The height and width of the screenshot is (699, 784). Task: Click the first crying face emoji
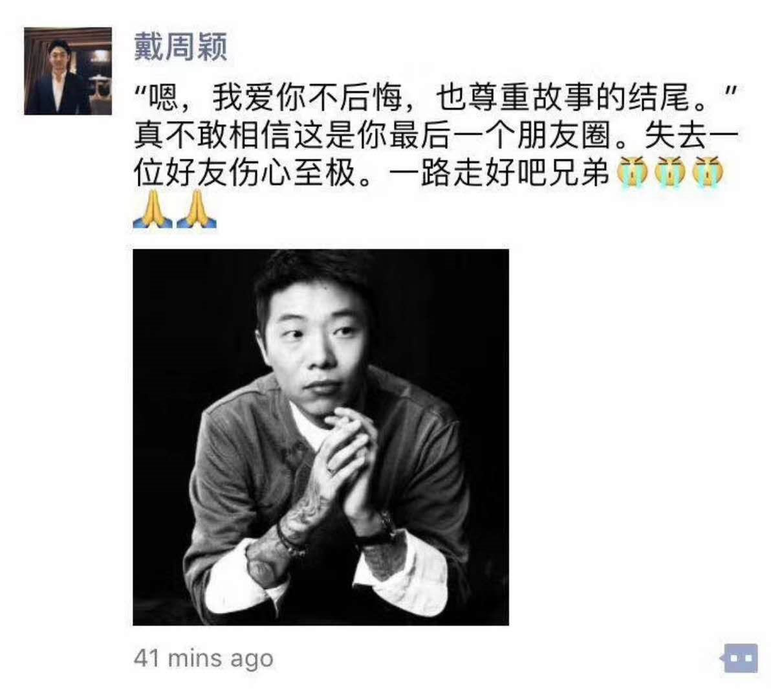632,172
